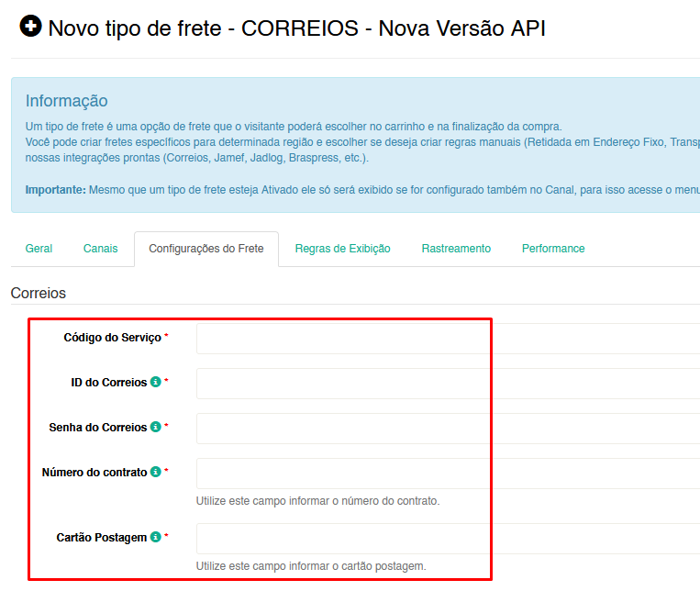Select the Configurações do Frete tab
The image size is (700, 591).
pos(206,249)
